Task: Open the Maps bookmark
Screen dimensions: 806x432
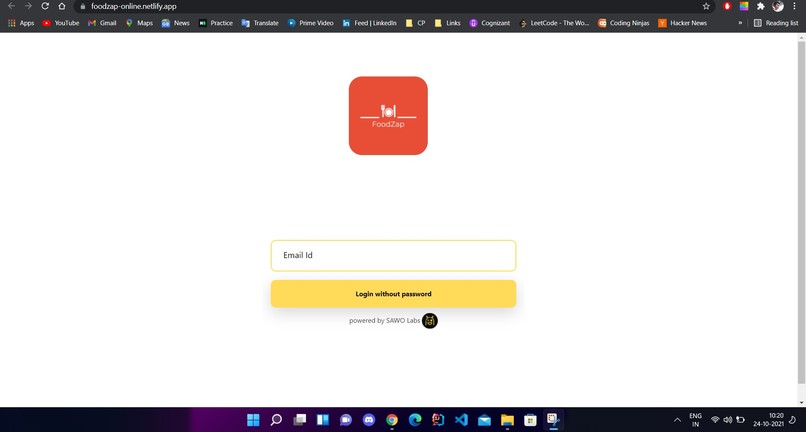Action: 139,23
